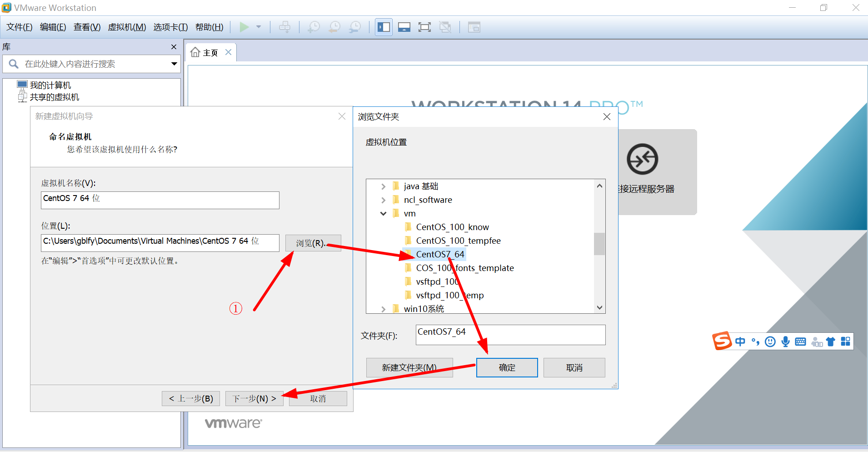The image size is (868, 452).
Task: Click the take snapshot toolbar icon
Action: click(314, 27)
